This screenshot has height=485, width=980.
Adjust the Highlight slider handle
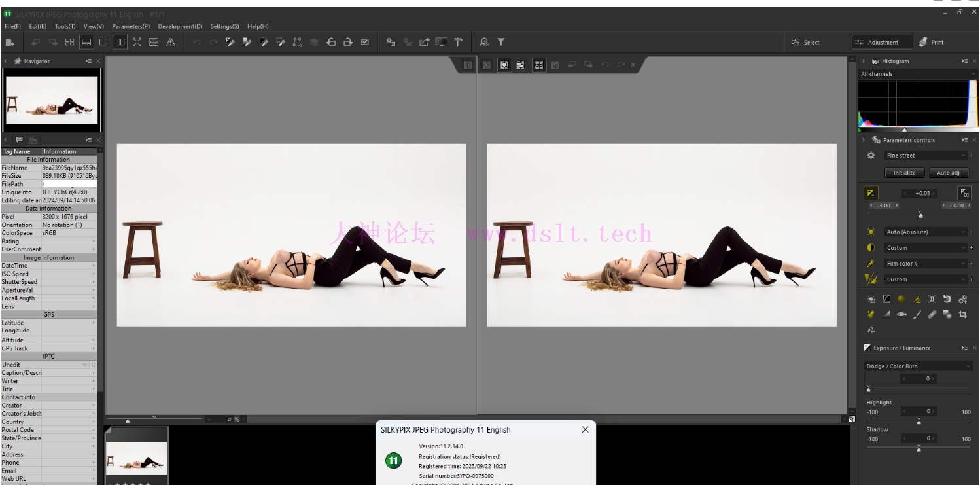tap(919, 422)
